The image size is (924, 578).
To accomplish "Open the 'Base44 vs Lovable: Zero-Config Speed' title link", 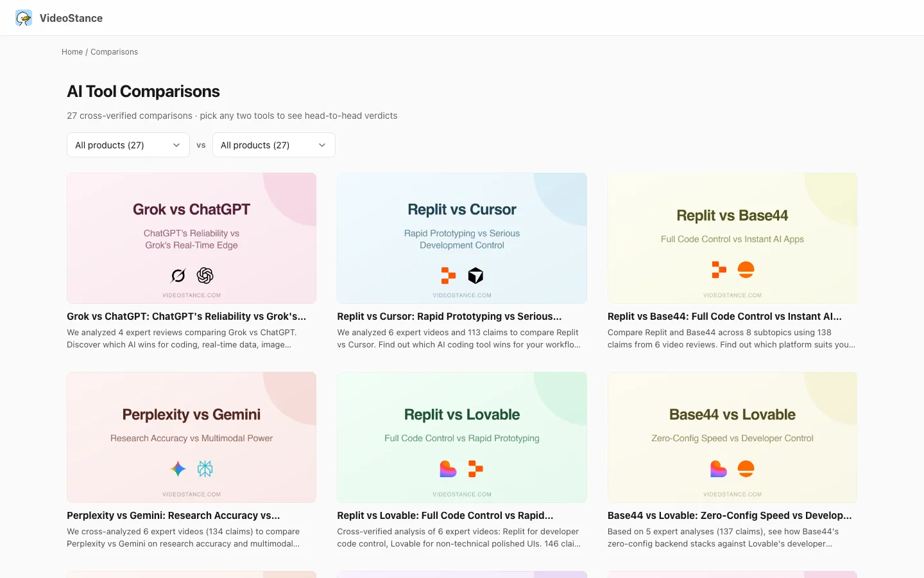I will tap(730, 516).
